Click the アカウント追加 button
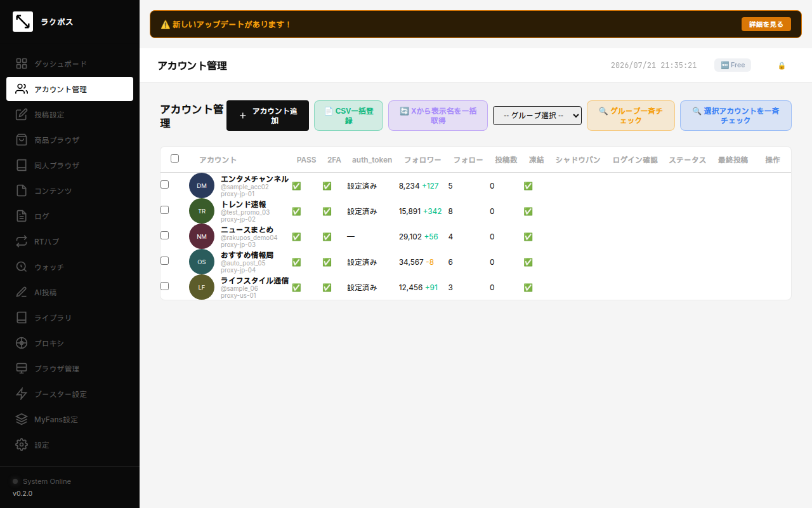 click(x=268, y=116)
